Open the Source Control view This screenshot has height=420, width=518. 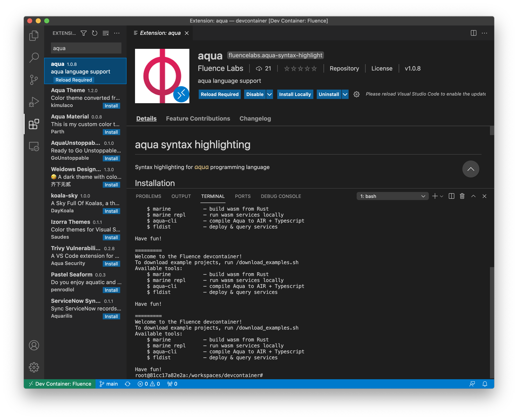(x=34, y=80)
